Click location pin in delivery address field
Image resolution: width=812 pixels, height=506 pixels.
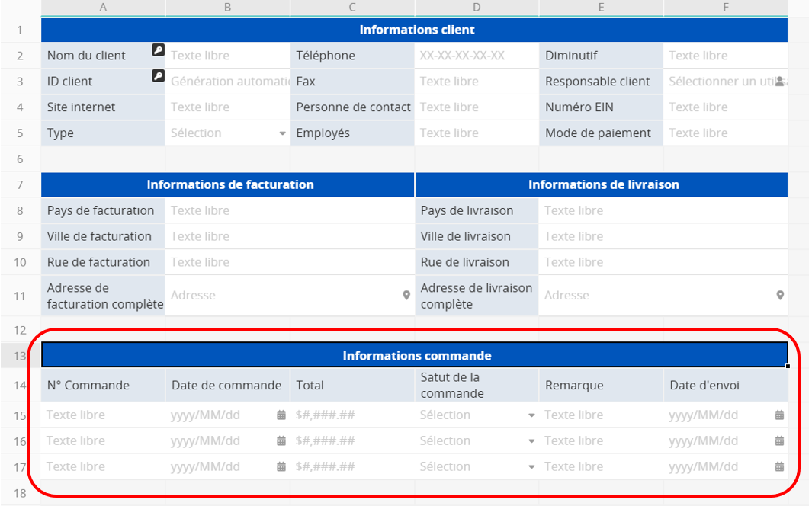pos(780,296)
